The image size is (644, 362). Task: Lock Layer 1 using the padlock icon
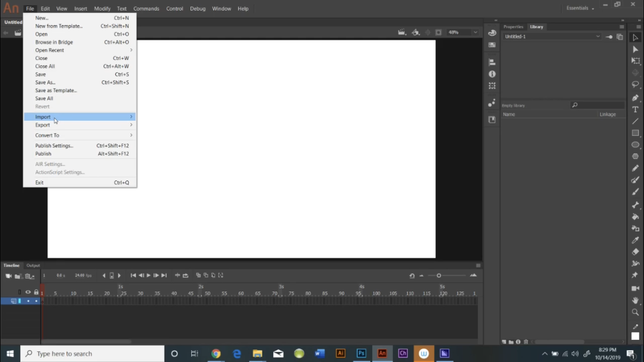(36, 301)
